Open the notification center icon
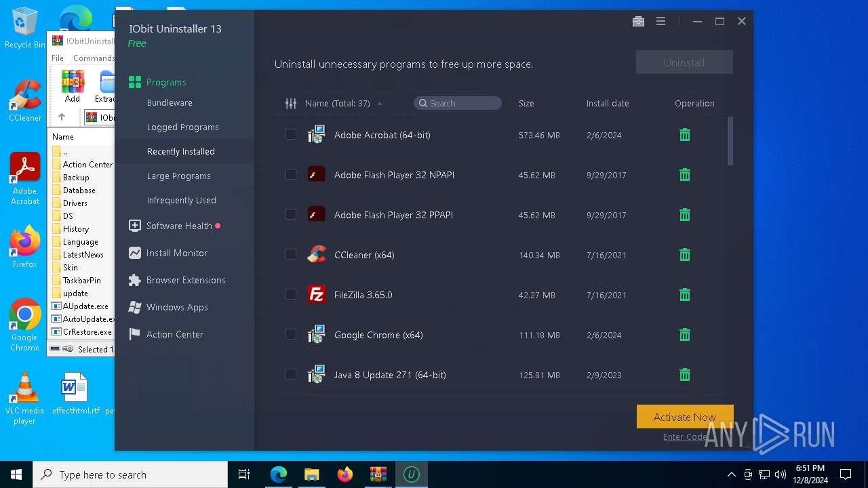This screenshot has height=488, width=868. [846, 474]
